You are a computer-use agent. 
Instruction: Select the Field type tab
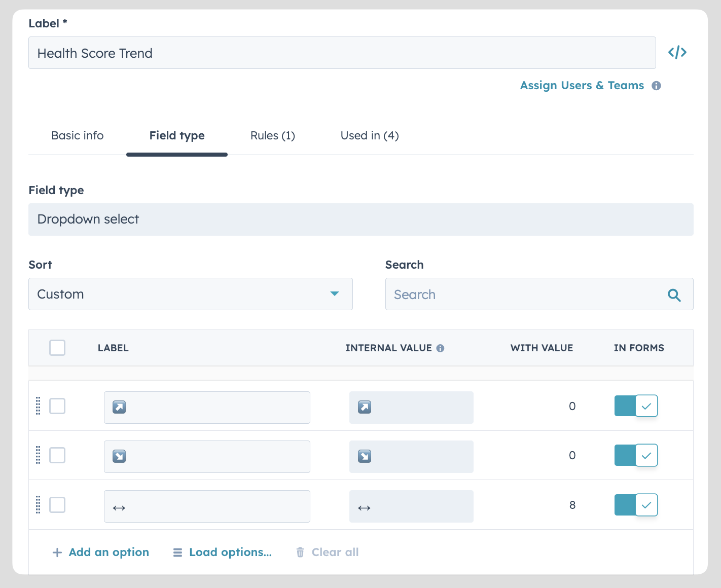(177, 136)
